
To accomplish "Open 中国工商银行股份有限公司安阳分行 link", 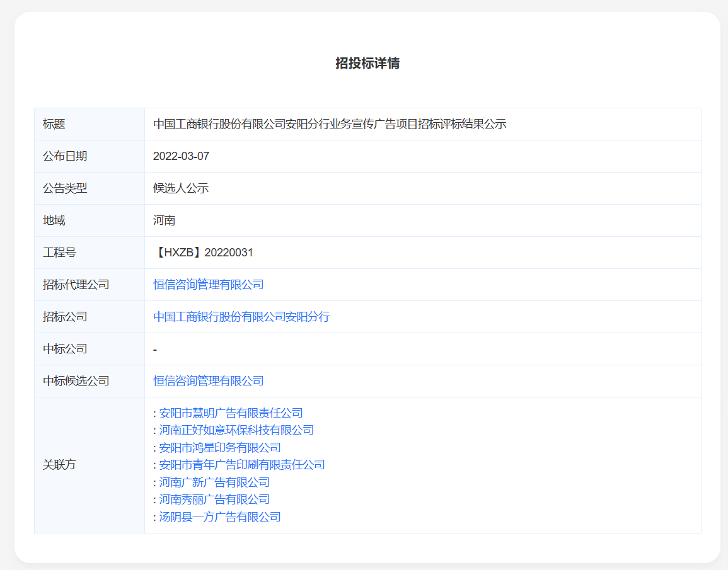I will [x=241, y=317].
